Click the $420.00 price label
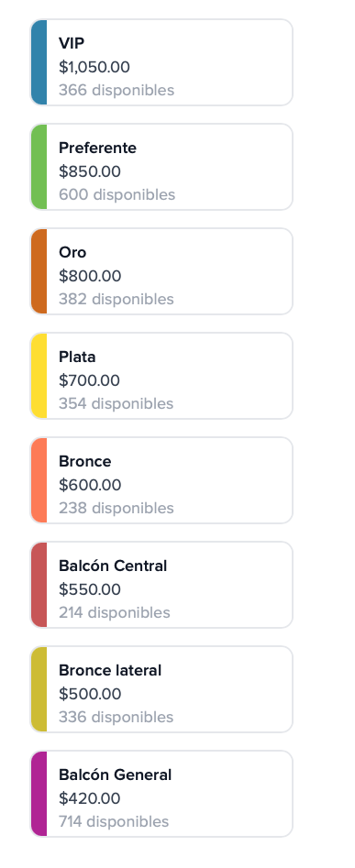The height and width of the screenshot is (868, 355). point(89,798)
